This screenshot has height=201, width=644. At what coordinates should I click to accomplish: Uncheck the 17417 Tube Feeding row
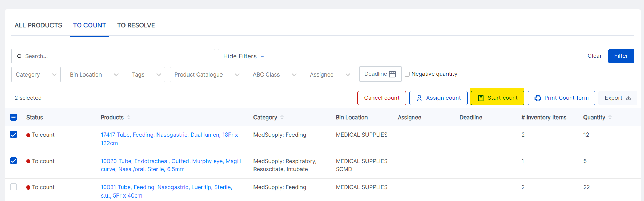click(x=14, y=135)
